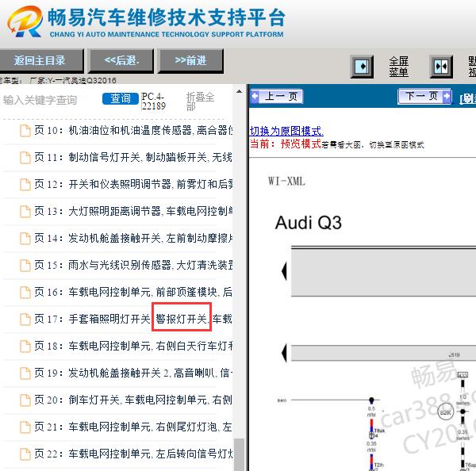476x471 pixels.
Task: Click document icon for page 18
Action: (x=25, y=347)
